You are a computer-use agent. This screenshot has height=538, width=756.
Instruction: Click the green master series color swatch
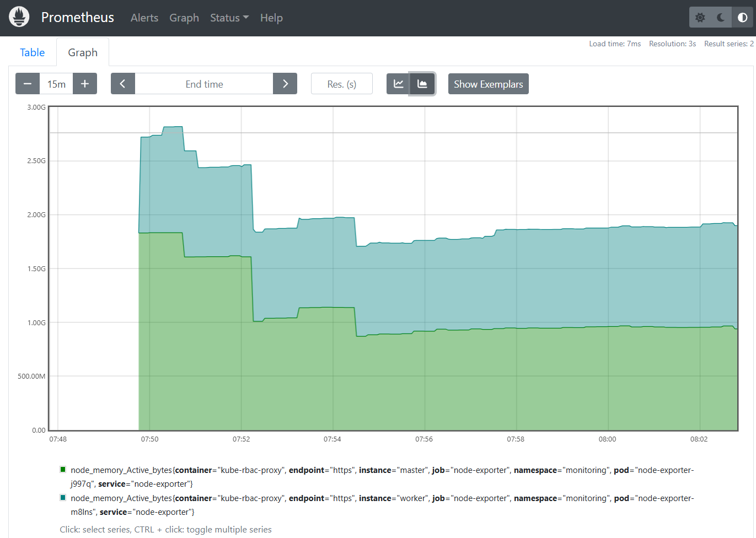click(63, 470)
